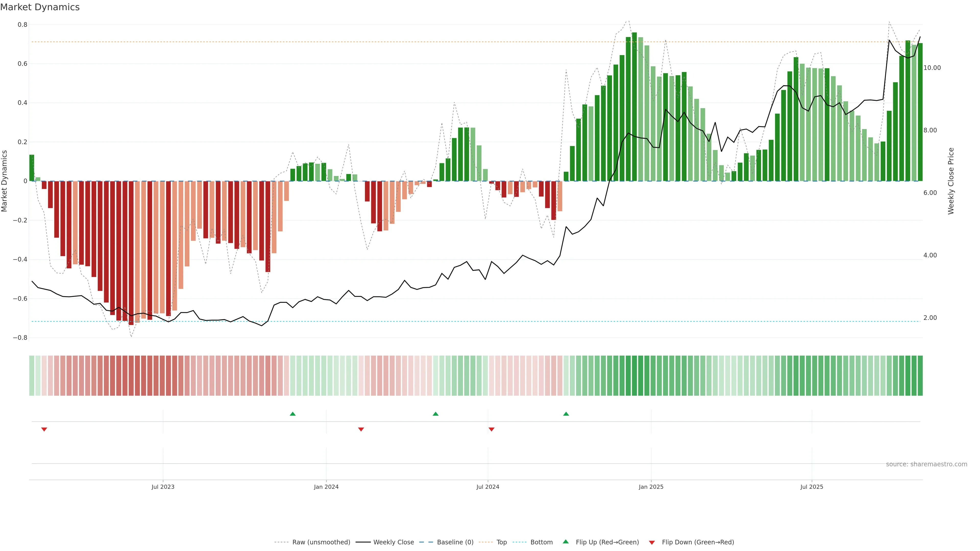Click the second green flip-up marker near May 2024
The height and width of the screenshot is (551, 980).
tap(436, 414)
